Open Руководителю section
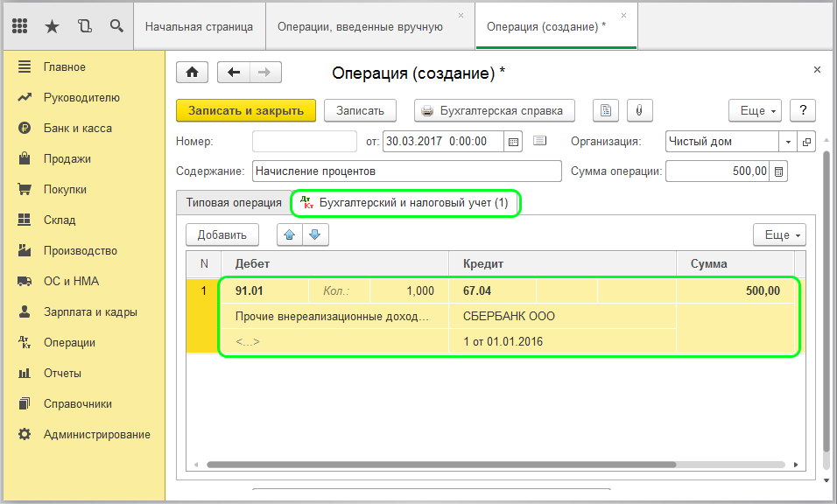 81,98
